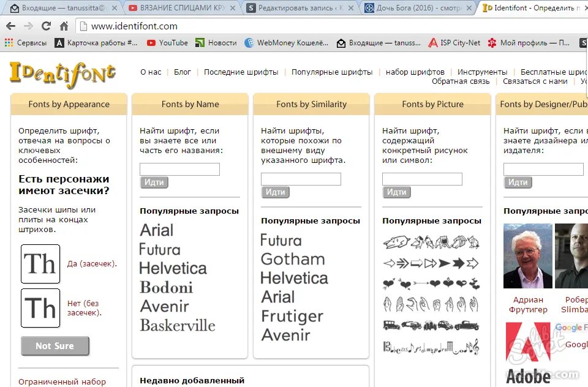Open the hand signs picture row
The width and height of the screenshot is (588, 387).
coord(431,304)
